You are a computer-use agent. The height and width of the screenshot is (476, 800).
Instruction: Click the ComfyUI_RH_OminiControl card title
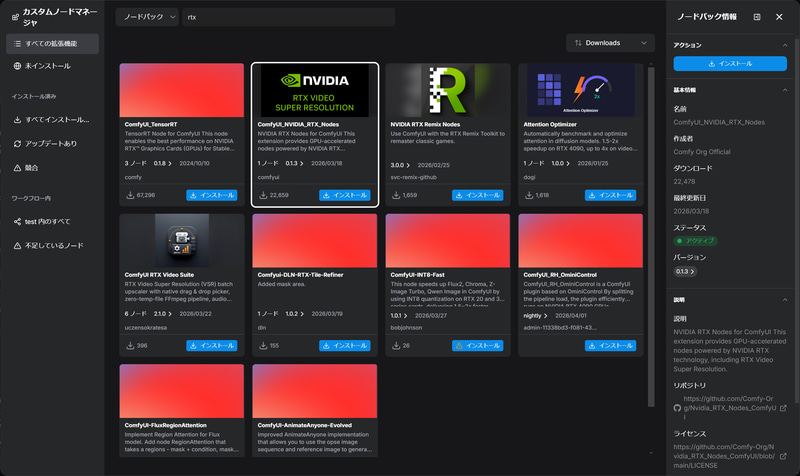(560, 274)
